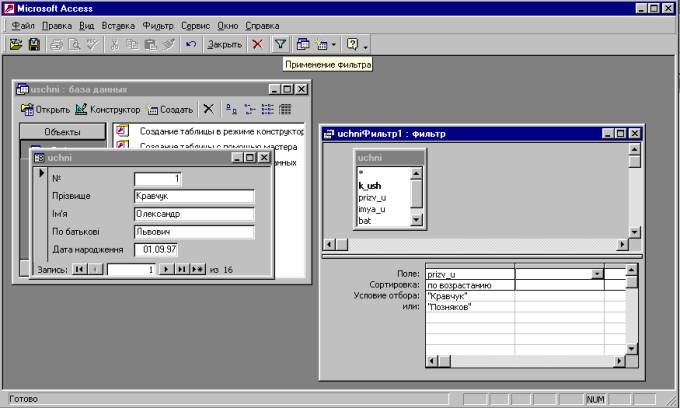Click the grayed Format Painter brush icon
680x408 pixels.
[x=169, y=44]
